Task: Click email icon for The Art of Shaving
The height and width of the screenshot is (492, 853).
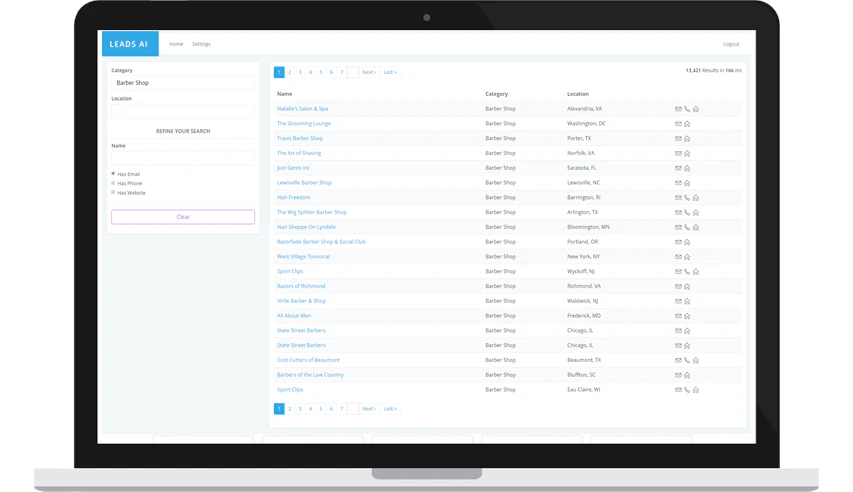Action: pyautogui.click(x=678, y=153)
